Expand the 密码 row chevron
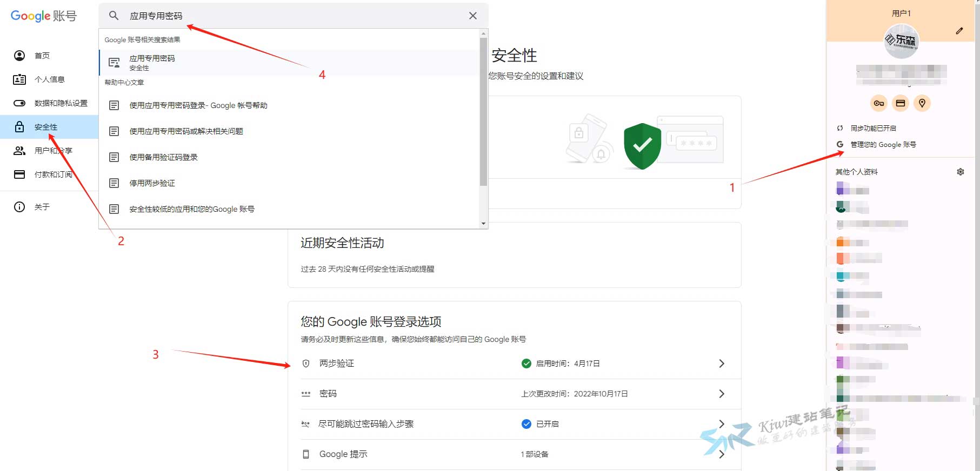 tap(722, 394)
